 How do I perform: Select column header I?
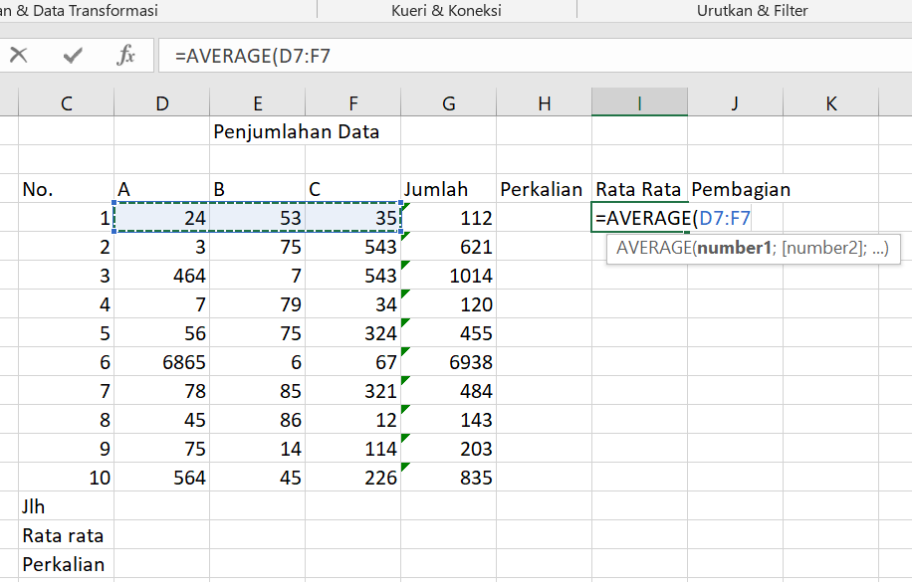(638, 102)
